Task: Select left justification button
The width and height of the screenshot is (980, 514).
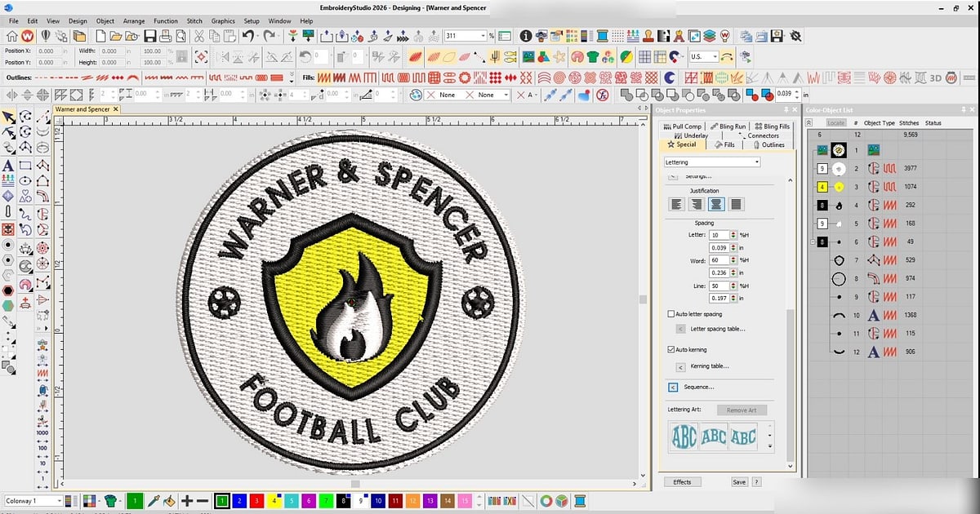Action: pyautogui.click(x=676, y=204)
